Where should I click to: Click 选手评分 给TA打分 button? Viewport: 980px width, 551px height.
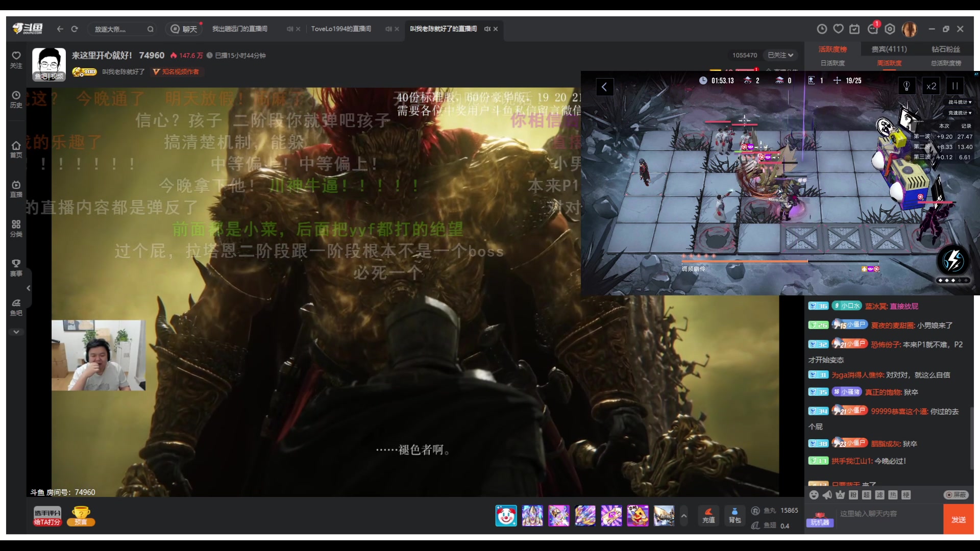tap(47, 516)
